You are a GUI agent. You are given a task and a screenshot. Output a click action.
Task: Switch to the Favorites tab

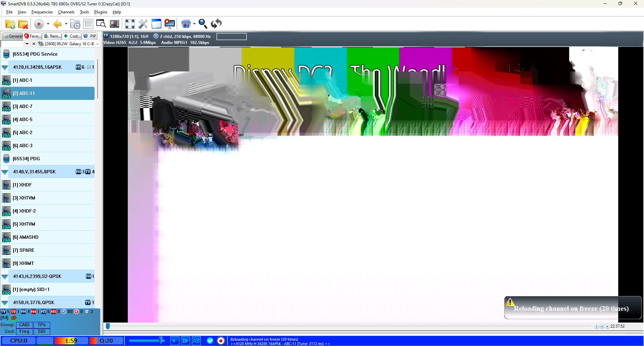pos(33,36)
